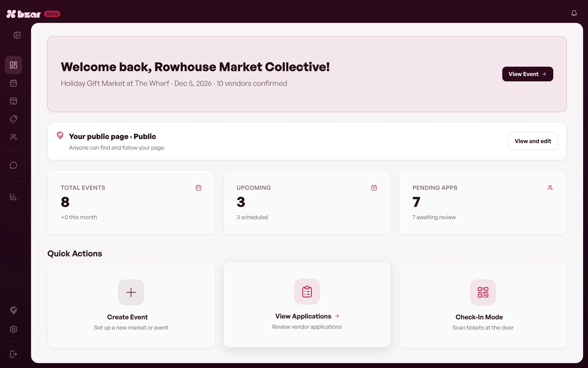Click the Create Event title

(x=127, y=317)
